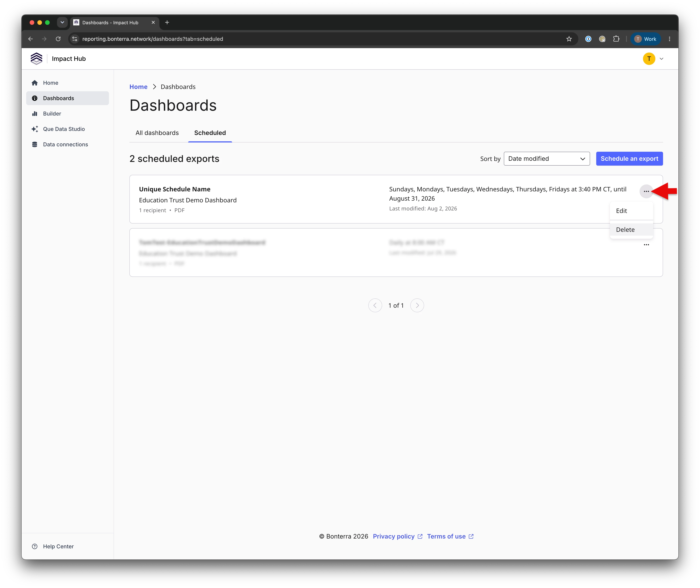
Task: Click the Impact Hub logo icon
Action: click(x=36, y=59)
